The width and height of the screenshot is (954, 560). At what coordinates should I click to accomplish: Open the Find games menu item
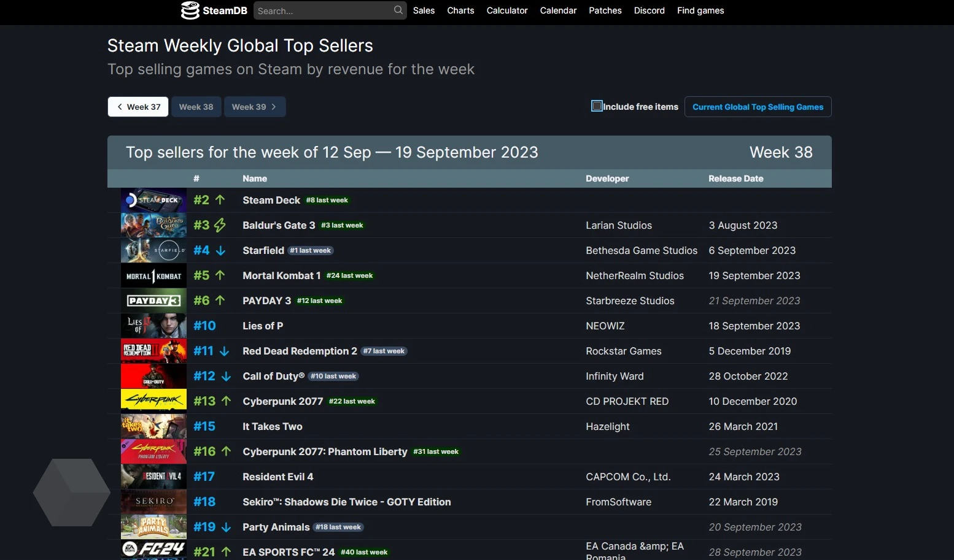(700, 10)
